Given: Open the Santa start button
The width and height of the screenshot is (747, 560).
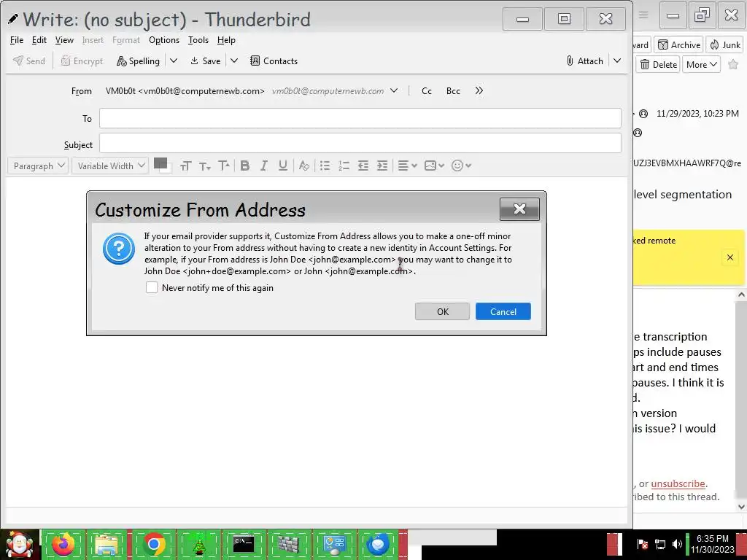Looking at the screenshot, I should tap(19, 544).
